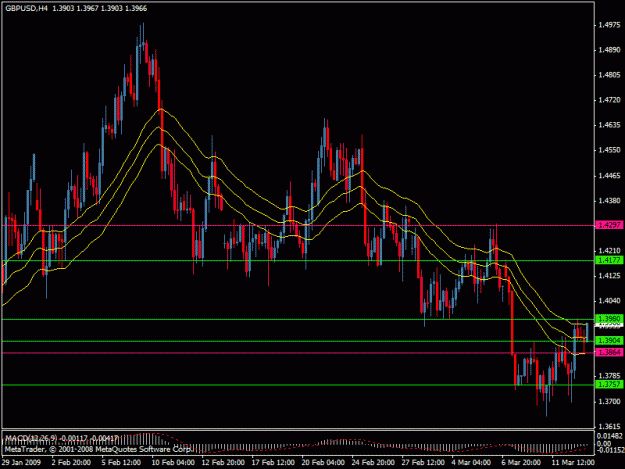625x469 pixels.
Task: Click the 1.4125 price scale value
Action: [x=610, y=276]
